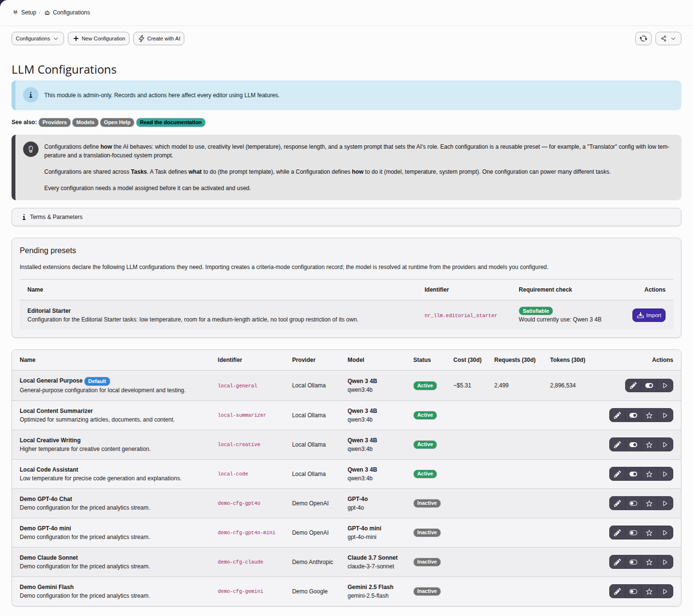Activate the Demo Claude Sonnet configuration

633,562
